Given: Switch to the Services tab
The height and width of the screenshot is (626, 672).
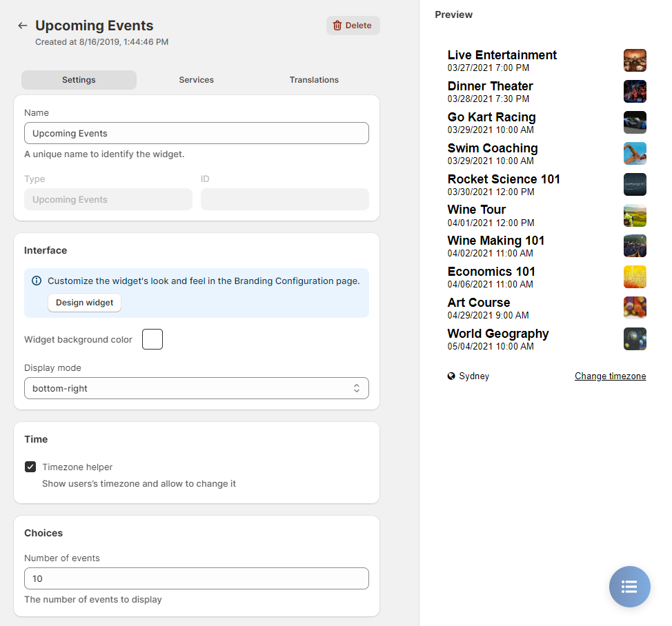Looking at the screenshot, I should coord(196,80).
